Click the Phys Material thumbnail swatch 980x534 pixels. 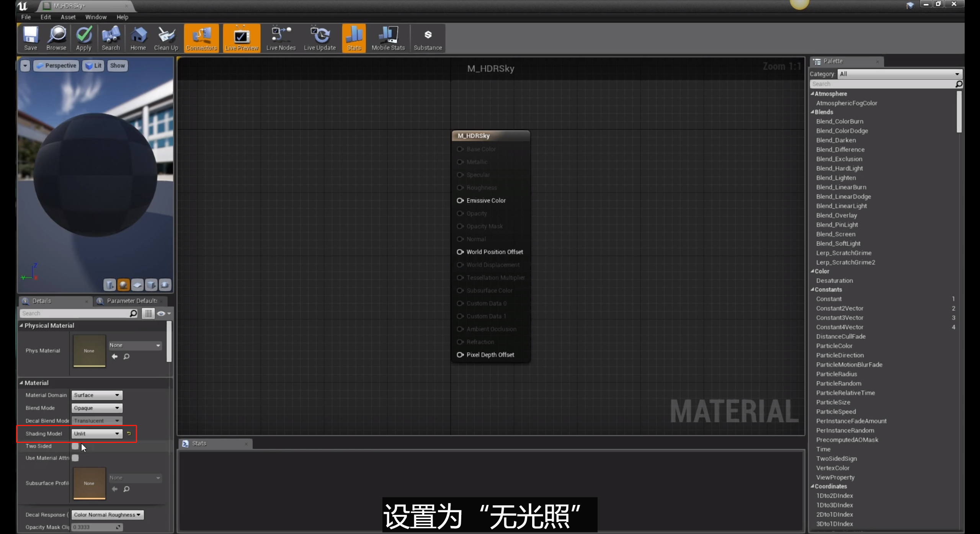89,351
